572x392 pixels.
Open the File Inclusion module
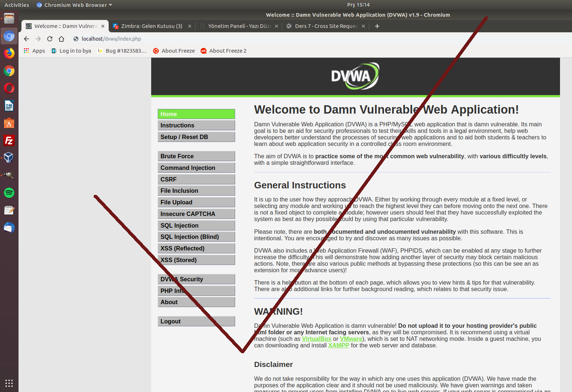pyautogui.click(x=196, y=191)
